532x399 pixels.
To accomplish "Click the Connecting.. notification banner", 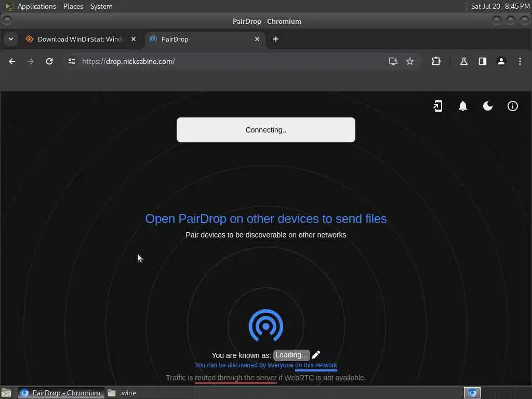I will [266, 130].
